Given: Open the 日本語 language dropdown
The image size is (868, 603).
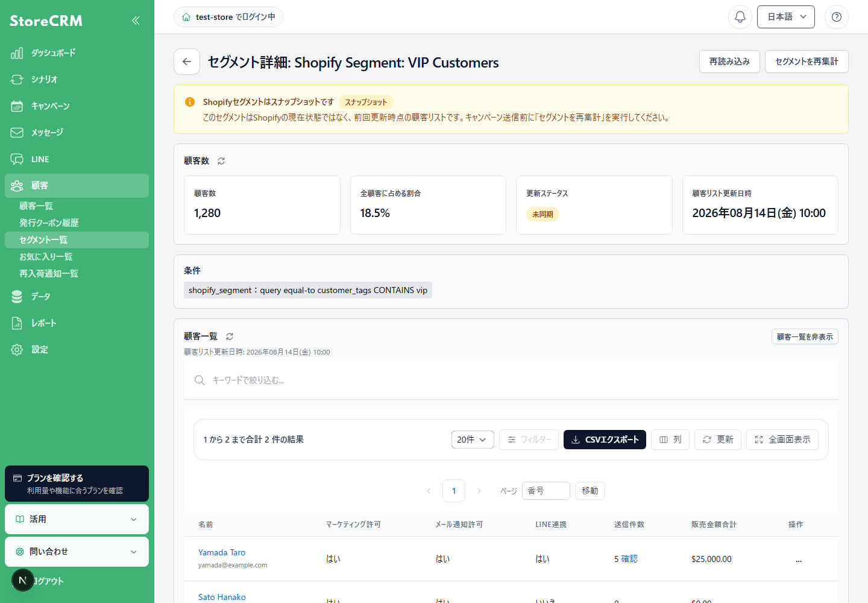Looking at the screenshot, I should point(786,17).
